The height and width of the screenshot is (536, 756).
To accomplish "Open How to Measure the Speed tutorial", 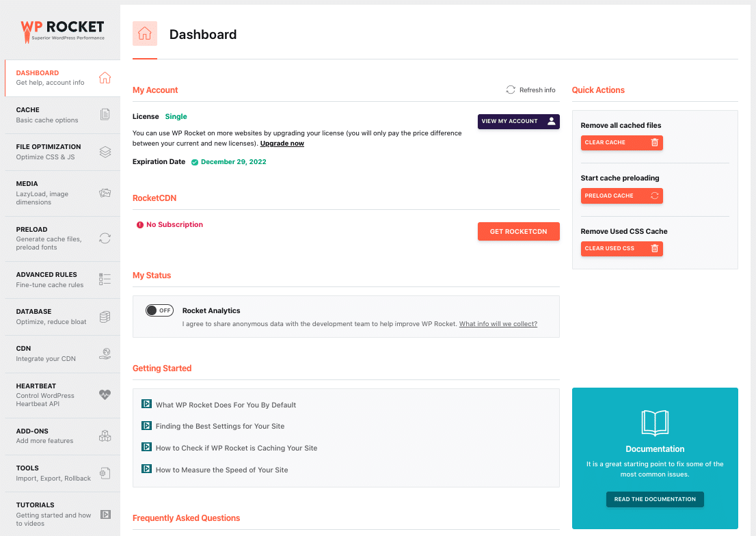I will point(221,470).
